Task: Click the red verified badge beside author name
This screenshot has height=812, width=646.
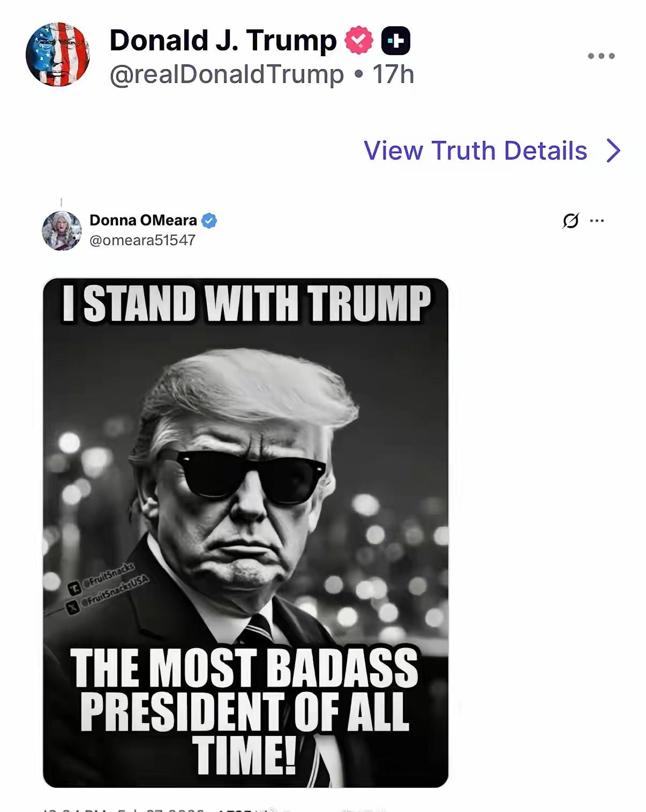Action: [358, 41]
